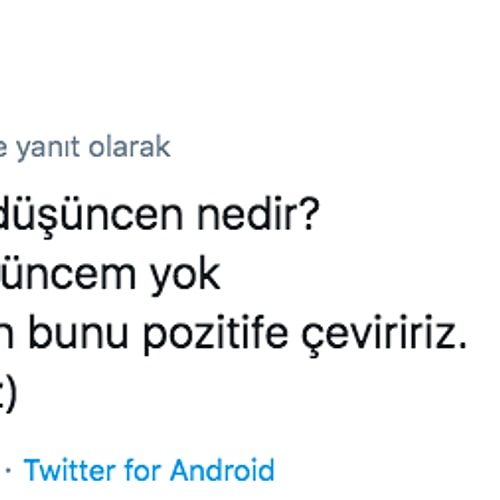Image resolution: width=500 pixels, height=500 pixels.
Task: Click the dot separator before Twitter for Android
Action: pos(8,470)
